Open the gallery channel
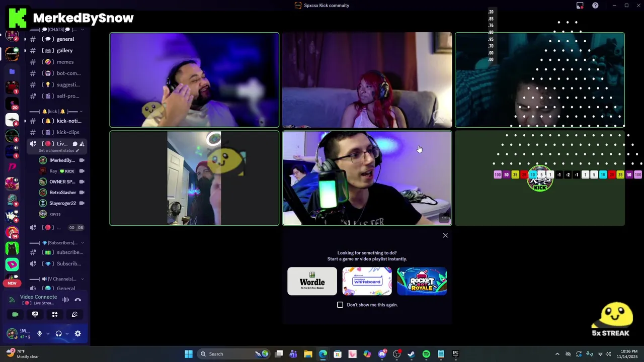Viewport: 644px width, 362px height. click(56, 50)
